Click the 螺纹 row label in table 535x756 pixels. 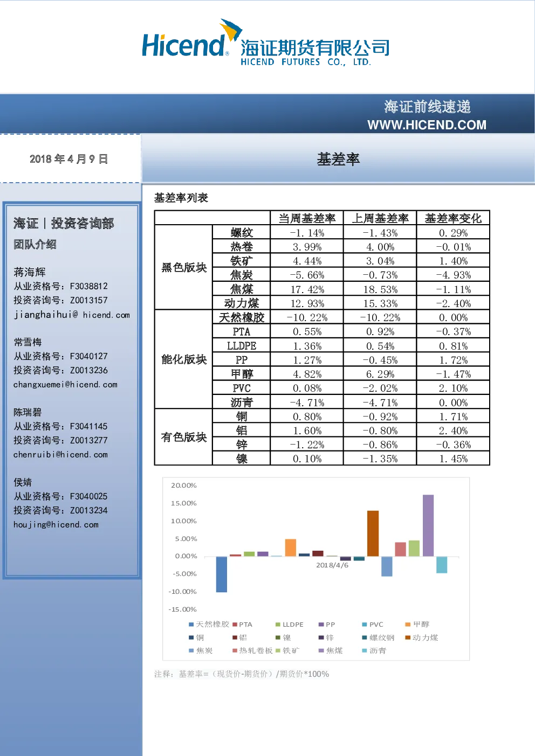click(242, 233)
